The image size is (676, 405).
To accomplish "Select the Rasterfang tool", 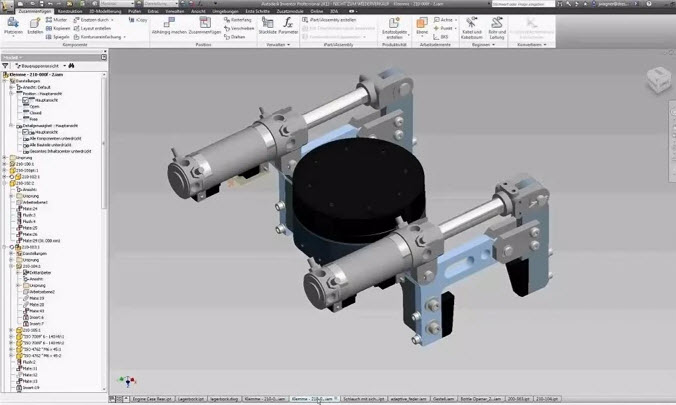I will 238,20.
